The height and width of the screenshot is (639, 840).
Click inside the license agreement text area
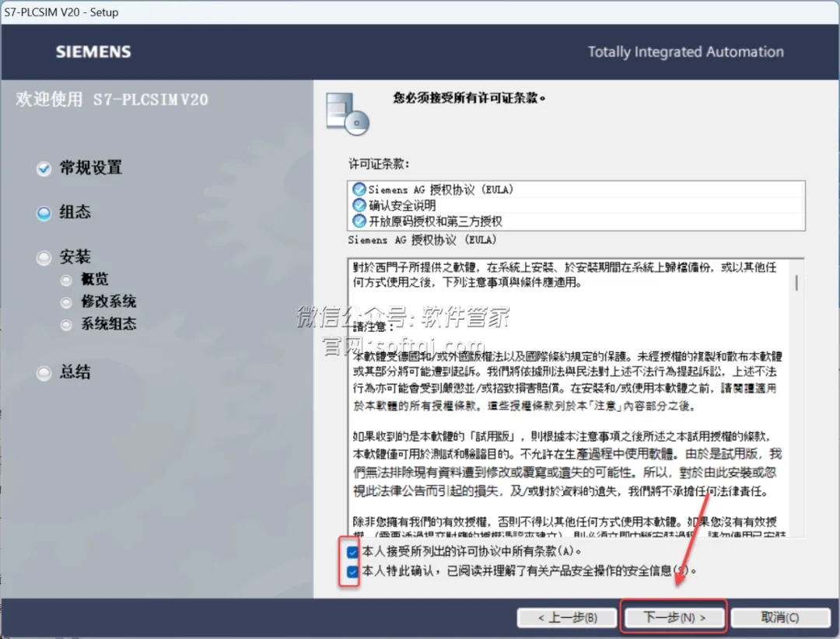tap(569, 397)
